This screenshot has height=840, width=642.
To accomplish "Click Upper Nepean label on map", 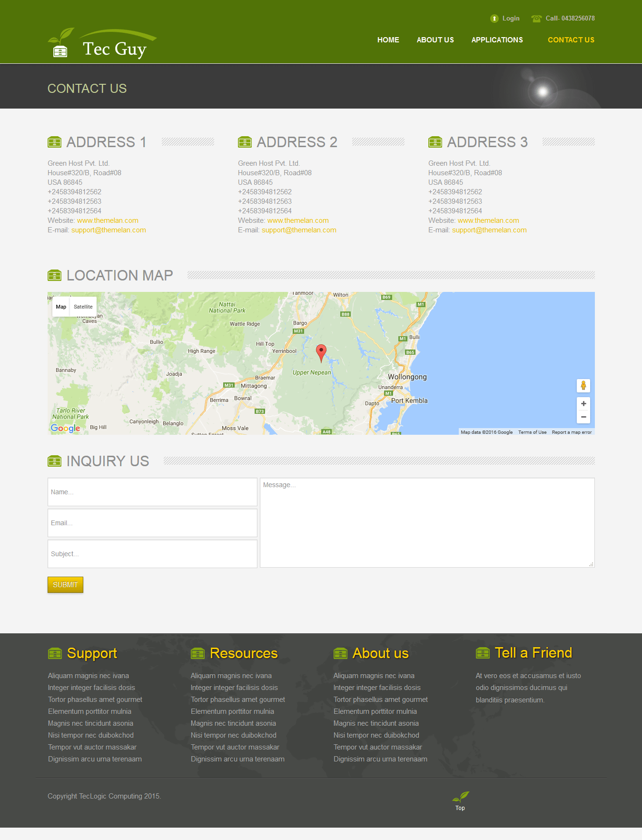I will pos(312,373).
